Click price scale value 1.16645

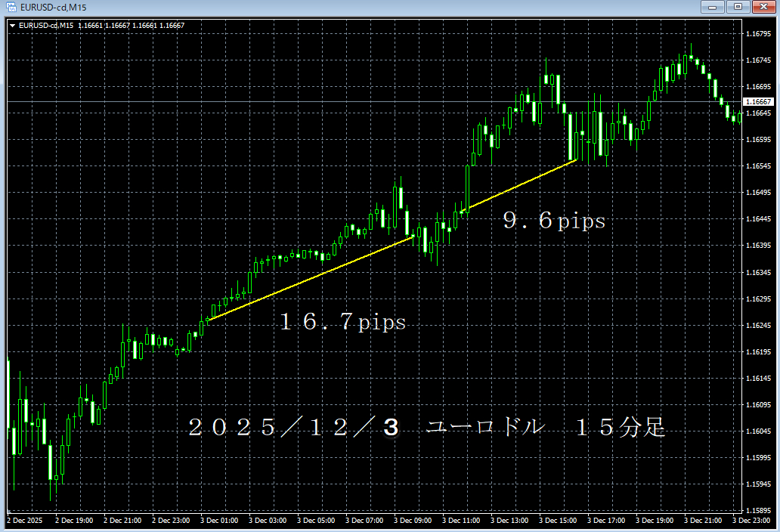(x=758, y=113)
